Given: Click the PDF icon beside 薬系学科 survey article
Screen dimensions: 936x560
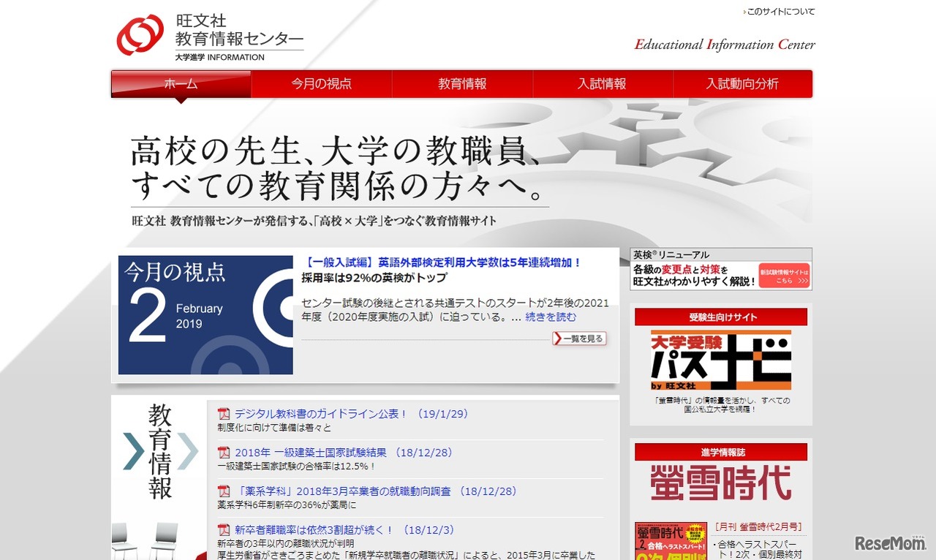Looking at the screenshot, I should tap(223, 491).
